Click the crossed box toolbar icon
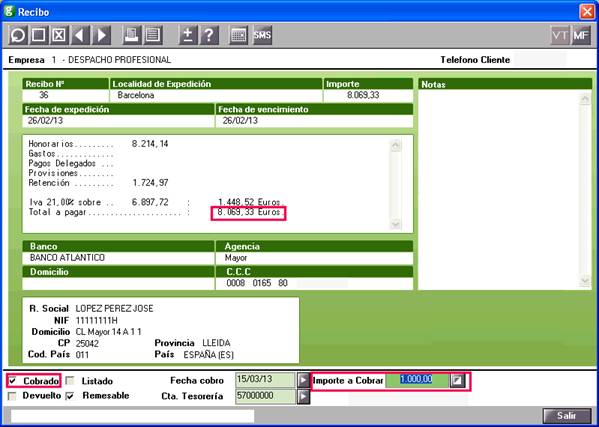599x427 pixels. click(58, 36)
